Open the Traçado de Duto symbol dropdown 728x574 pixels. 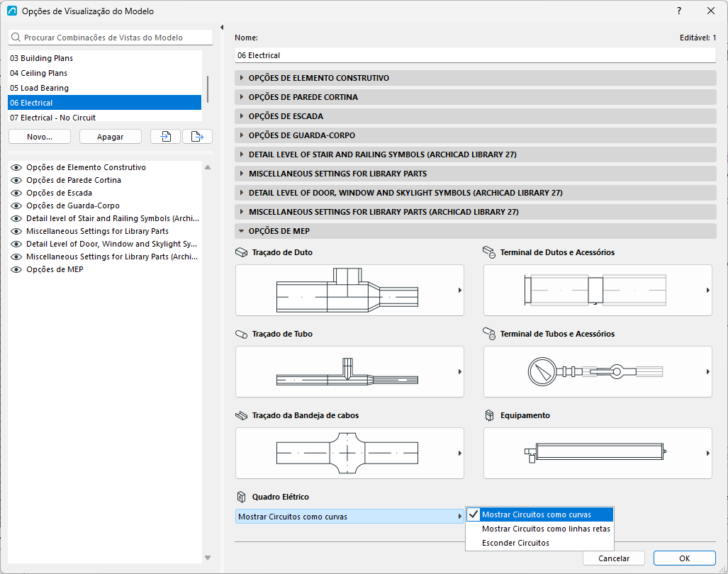349,291
